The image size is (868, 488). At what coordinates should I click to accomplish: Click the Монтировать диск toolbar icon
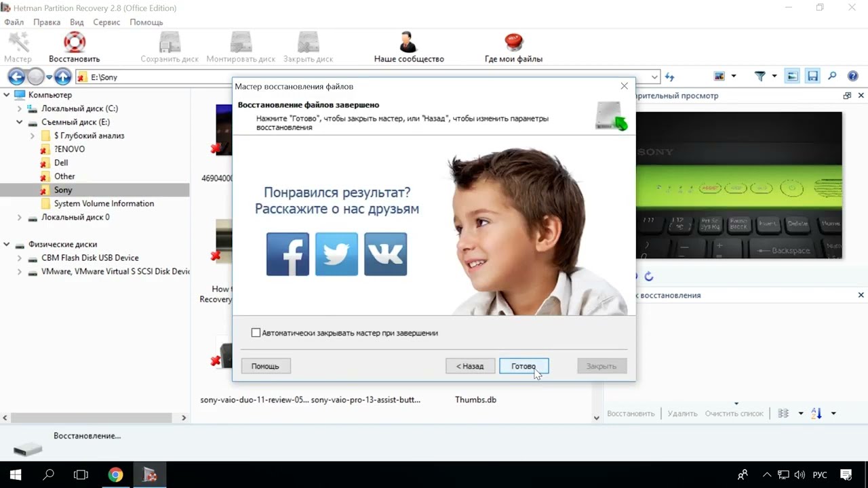tap(241, 43)
